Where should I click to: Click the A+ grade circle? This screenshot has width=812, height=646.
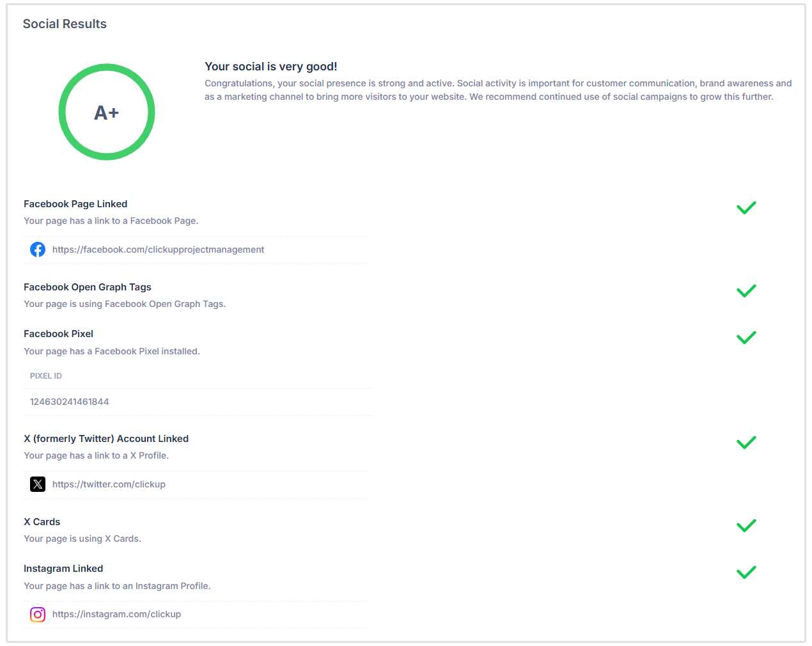(106, 111)
